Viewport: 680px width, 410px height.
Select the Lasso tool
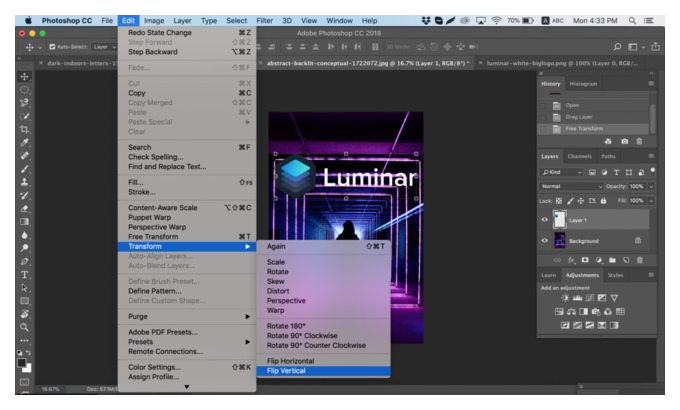(x=24, y=103)
